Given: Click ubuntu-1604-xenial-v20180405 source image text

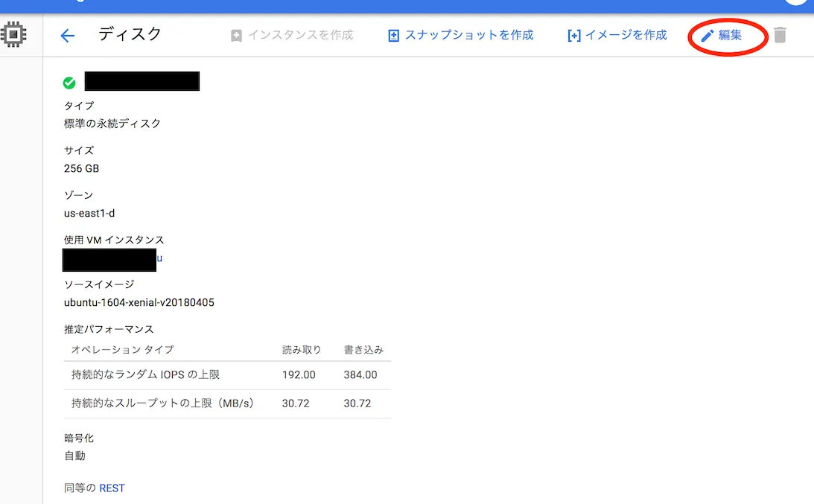Looking at the screenshot, I should (x=139, y=302).
